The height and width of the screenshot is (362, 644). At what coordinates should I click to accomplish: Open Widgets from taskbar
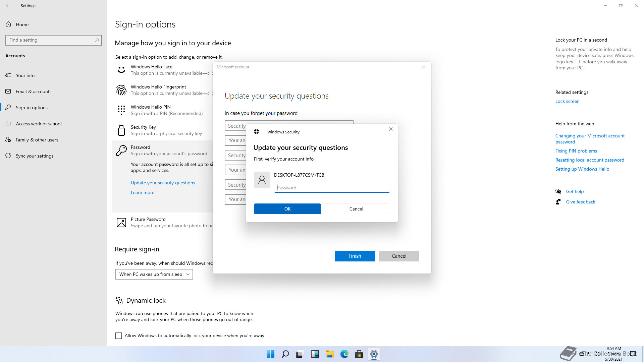(315, 354)
